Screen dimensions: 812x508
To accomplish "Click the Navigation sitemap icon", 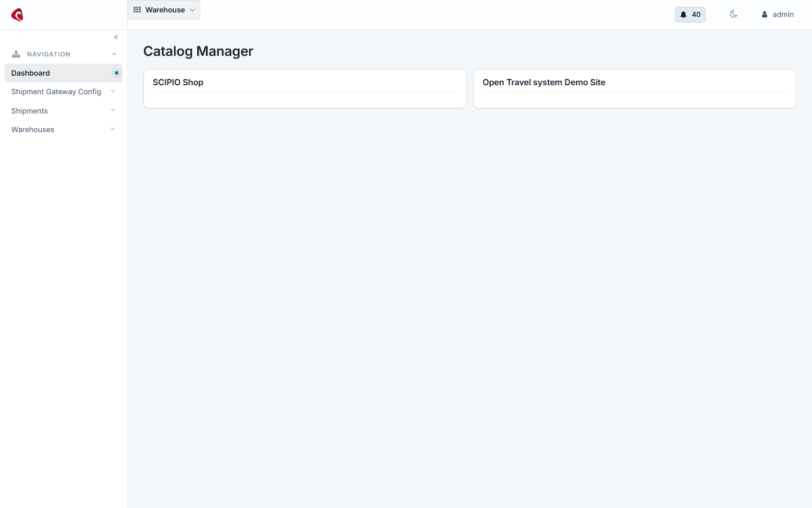I will (x=16, y=54).
